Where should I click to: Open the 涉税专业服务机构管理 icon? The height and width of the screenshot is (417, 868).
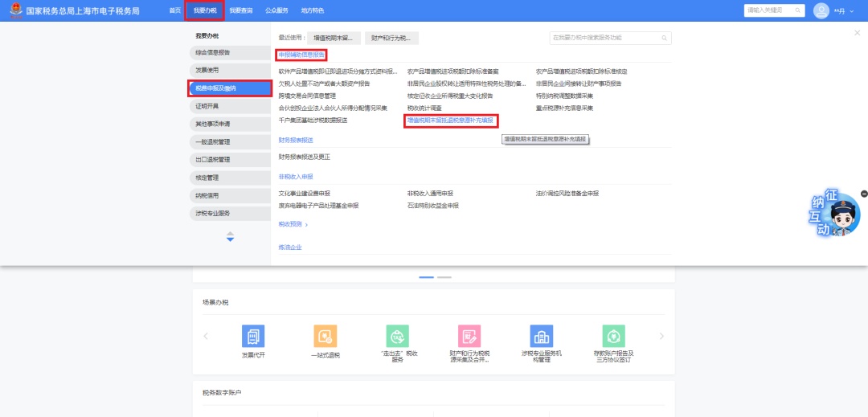click(x=542, y=337)
